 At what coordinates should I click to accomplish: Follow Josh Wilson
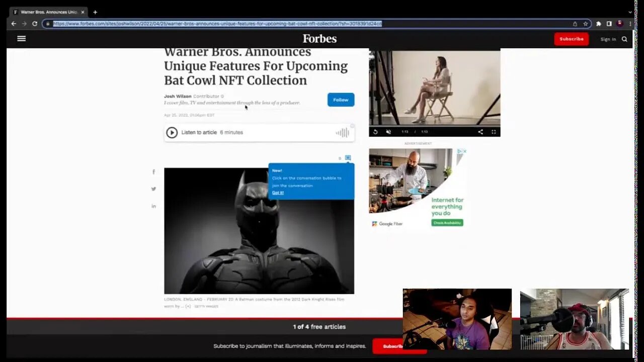[x=341, y=100]
